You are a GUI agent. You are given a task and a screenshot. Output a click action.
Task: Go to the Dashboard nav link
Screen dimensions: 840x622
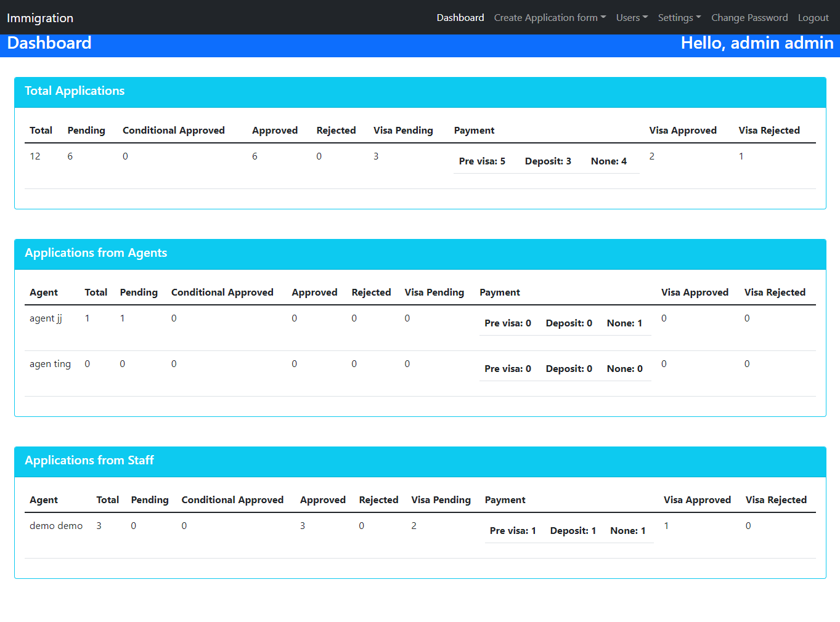[460, 18]
